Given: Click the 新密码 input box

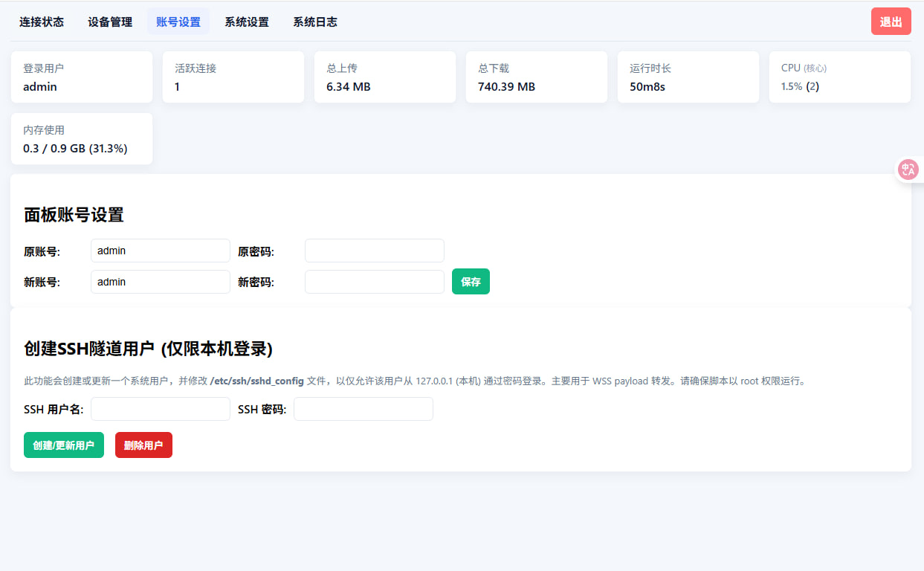Looking at the screenshot, I should coord(374,282).
